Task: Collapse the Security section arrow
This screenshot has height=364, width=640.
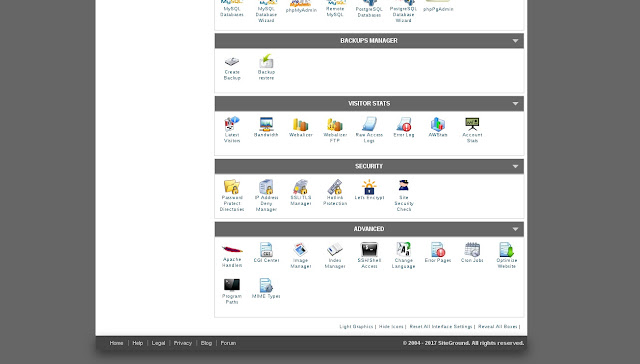Action: (x=516, y=166)
